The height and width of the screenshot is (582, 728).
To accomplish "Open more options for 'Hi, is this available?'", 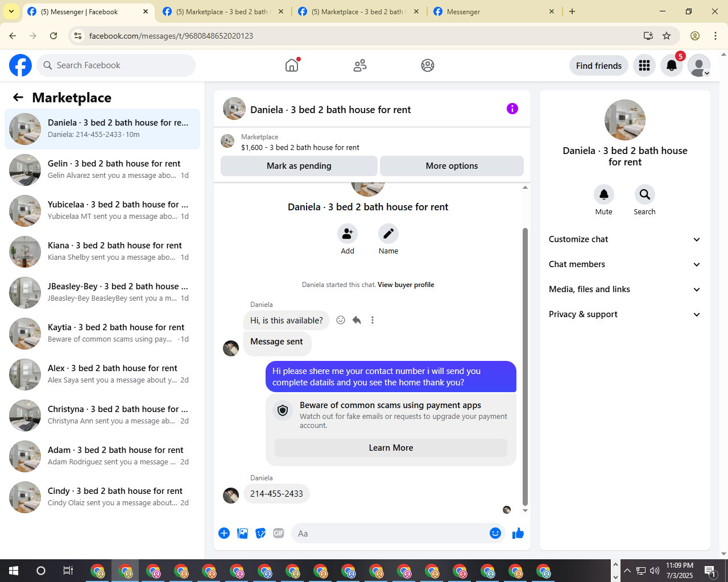I will 373,320.
